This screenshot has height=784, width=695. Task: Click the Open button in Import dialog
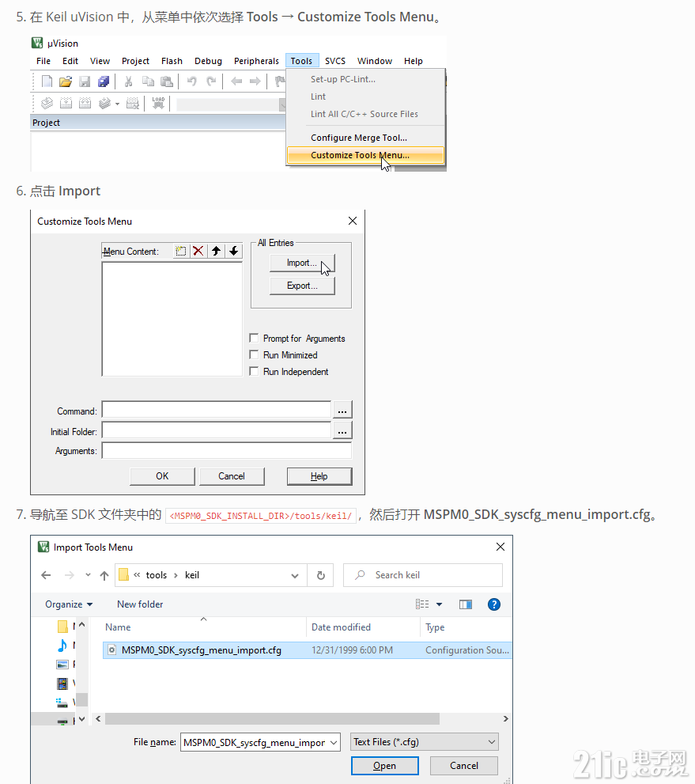click(x=385, y=766)
